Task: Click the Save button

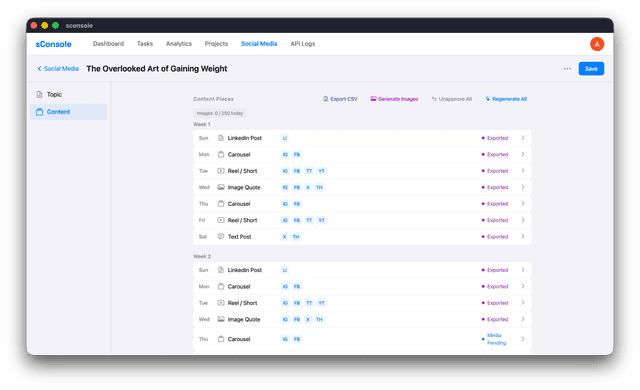Action: coord(591,69)
